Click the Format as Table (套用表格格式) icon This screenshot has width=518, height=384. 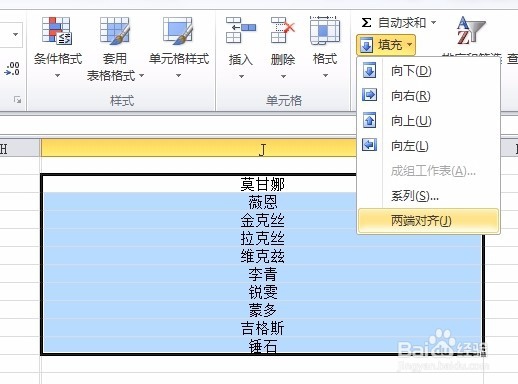tap(114, 31)
